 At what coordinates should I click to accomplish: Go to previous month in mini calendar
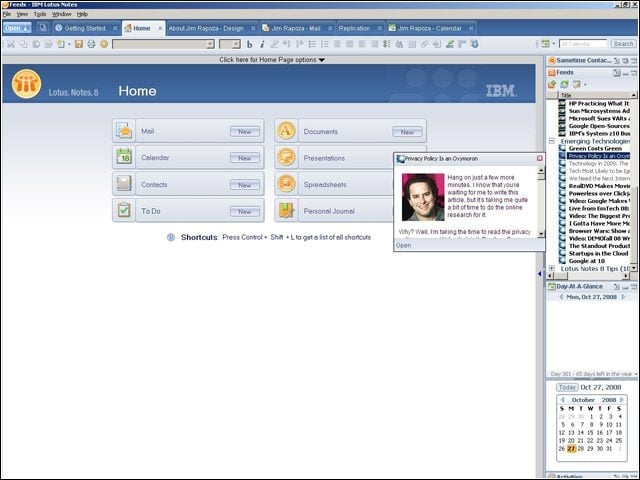pos(563,400)
